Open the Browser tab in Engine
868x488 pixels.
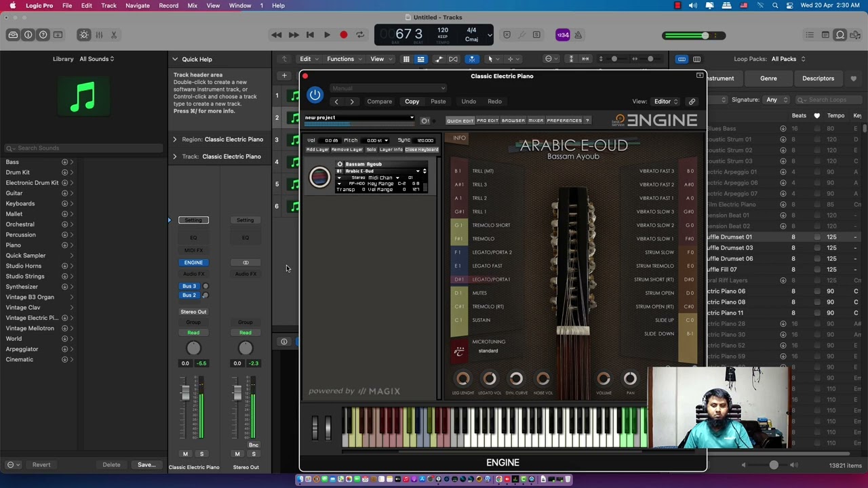coord(513,121)
